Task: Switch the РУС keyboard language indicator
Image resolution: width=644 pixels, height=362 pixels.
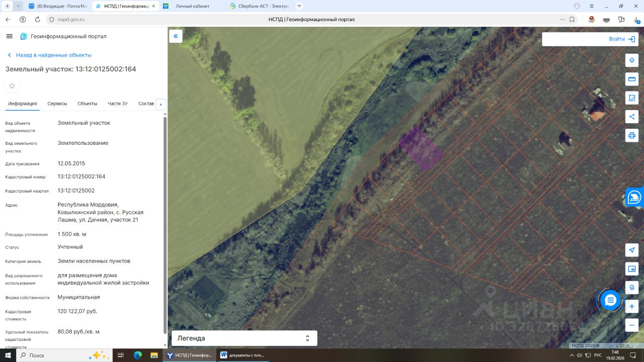Action: point(598,355)
